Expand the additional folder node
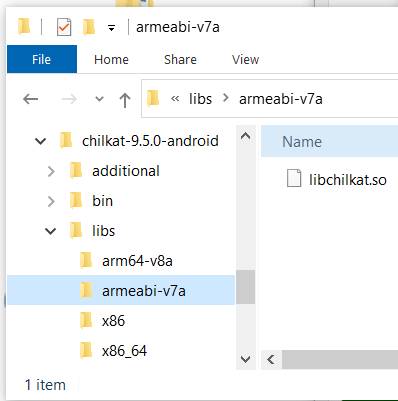The width and height of the screenshot is (398, 401). tap(51, 171)
